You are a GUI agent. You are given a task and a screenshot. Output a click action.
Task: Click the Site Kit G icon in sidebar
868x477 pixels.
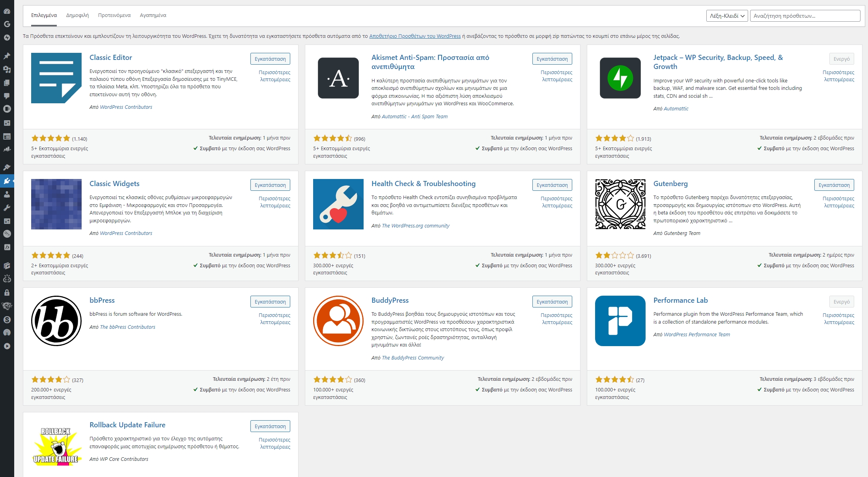7,24
